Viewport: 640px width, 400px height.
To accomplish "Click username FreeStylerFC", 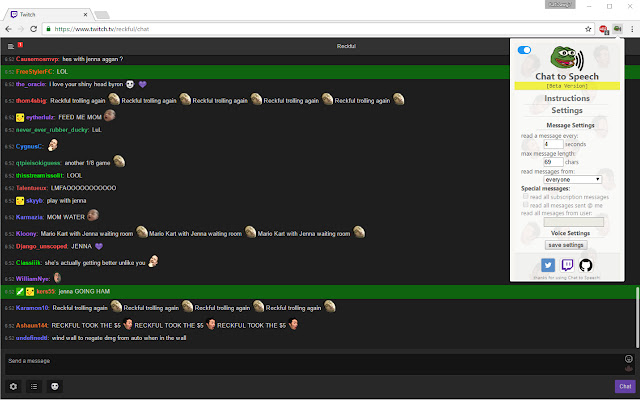I will tap(34, 71).
